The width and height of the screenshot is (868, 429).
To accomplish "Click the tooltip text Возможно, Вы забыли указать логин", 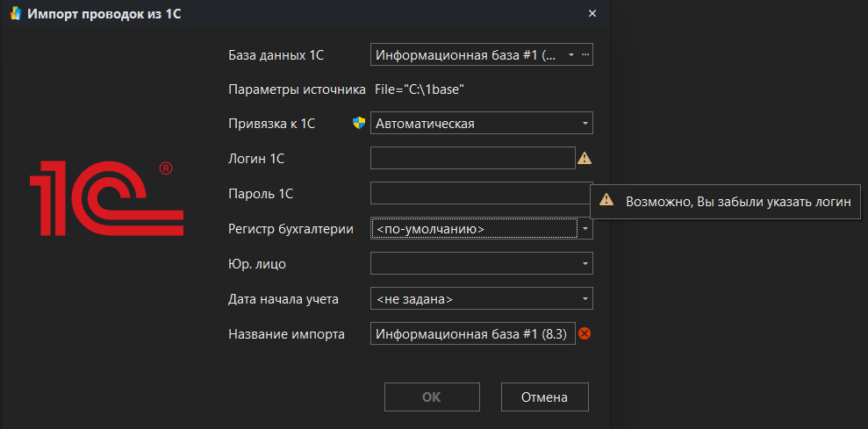I will (738, 202).
